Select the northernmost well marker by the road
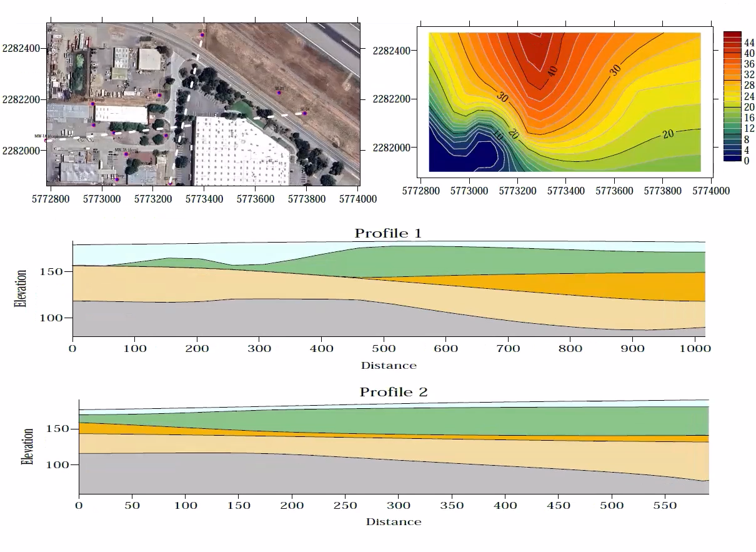The image size is (756, 552). [202, 35]
